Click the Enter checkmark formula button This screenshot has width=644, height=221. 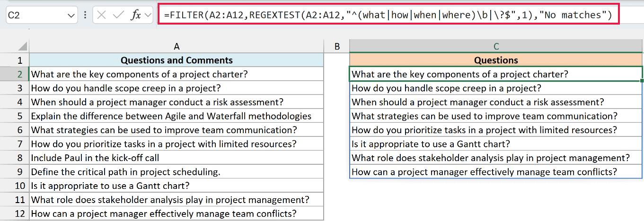pos(118,15)
